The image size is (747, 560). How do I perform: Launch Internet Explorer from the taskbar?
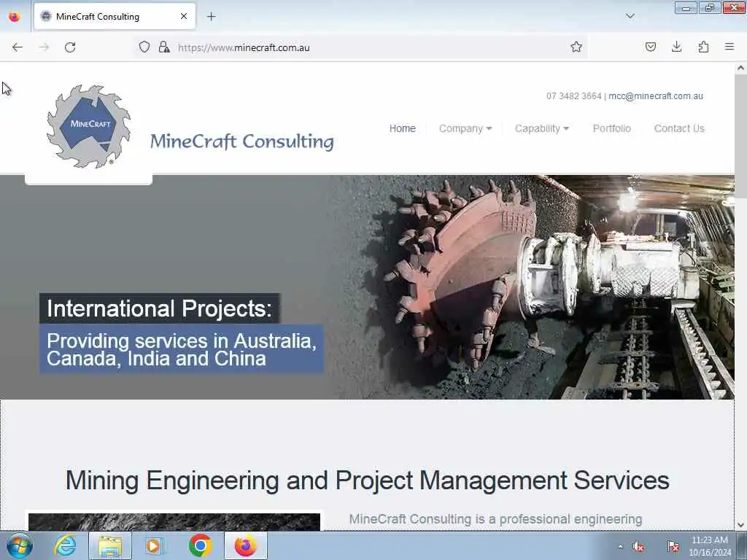[65, 545]
